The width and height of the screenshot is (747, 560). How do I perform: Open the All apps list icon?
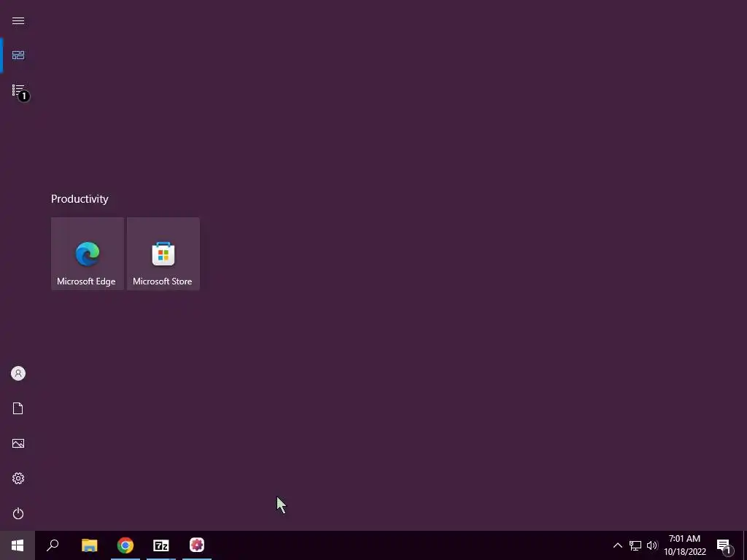[x=18, y=90]
